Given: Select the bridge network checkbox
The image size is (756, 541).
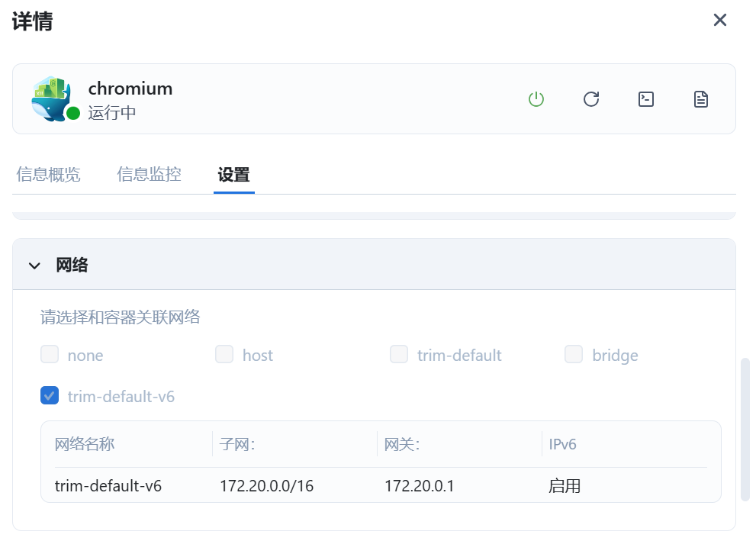Looking at the screenshot, I should click(x=574, y=355).
